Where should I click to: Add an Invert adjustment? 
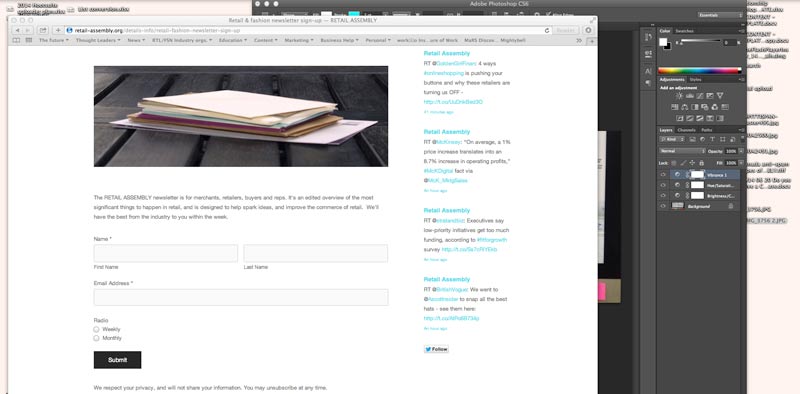click(x=680, y=118)
